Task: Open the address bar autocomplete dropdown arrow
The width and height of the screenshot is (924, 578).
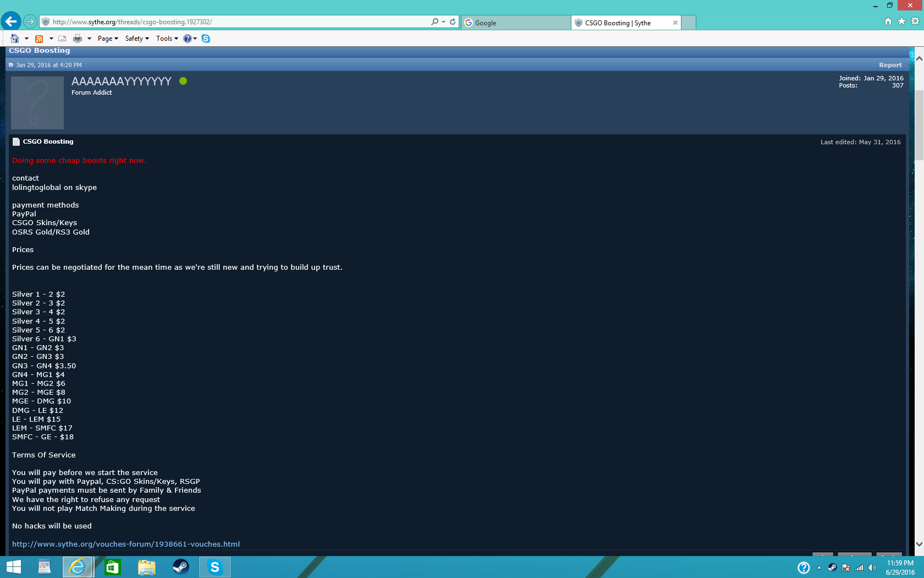Action: click(443, 22)
